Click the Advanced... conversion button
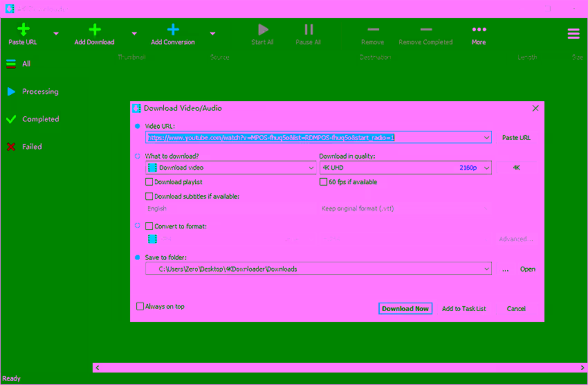This screenshot has height=385, width=588. (516, 239)
